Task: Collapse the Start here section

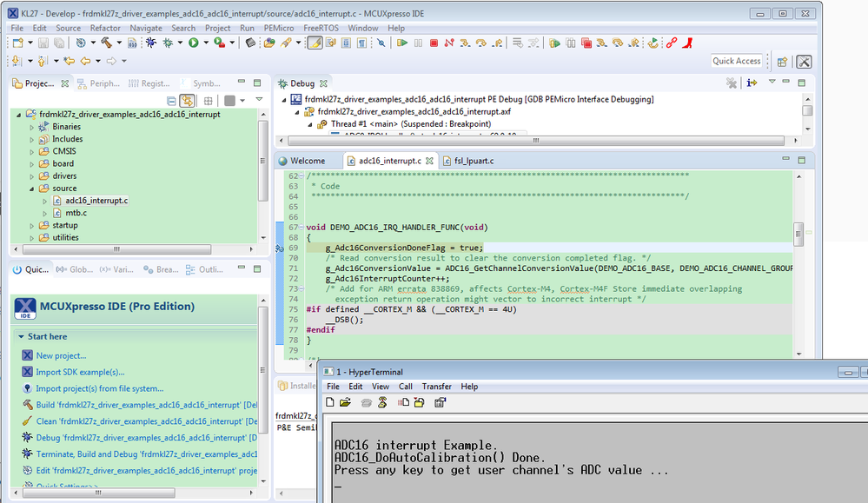Action: pos(21,337)
